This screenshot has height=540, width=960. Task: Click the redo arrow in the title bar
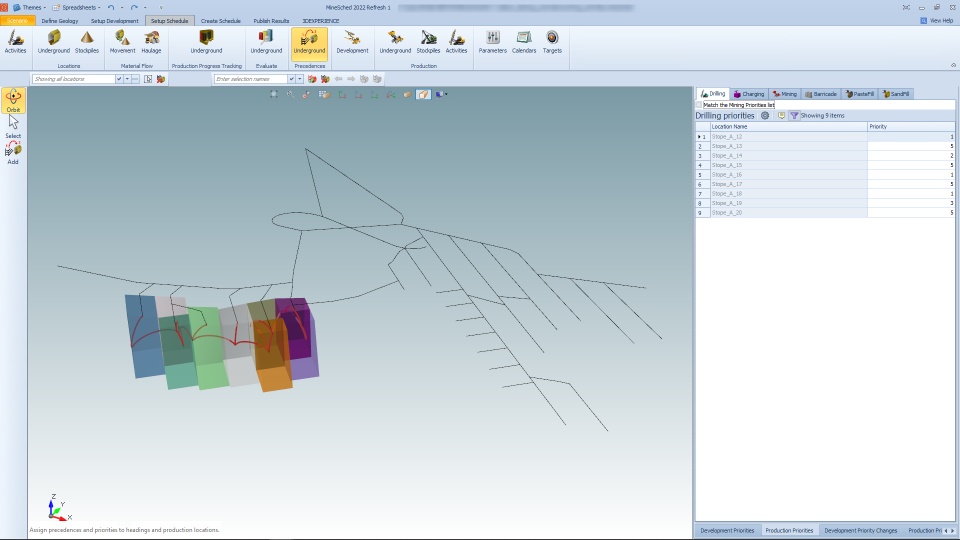pyautogui.click(x=134, y=7)
